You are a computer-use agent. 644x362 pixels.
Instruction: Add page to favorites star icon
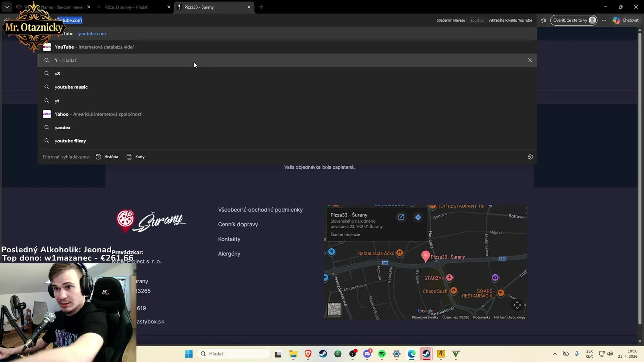click(543, 20)
